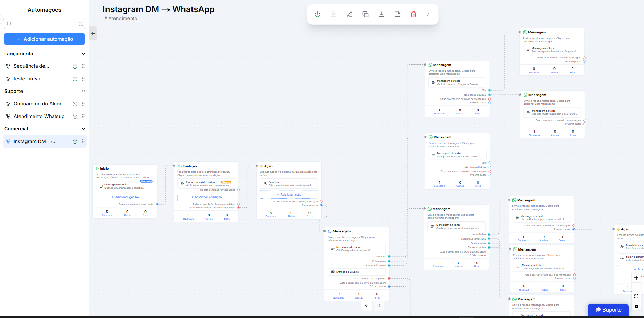Click Adicionar condição in the Condição node
The height and width of the screenshot is (318, 644).
[206, 197]
